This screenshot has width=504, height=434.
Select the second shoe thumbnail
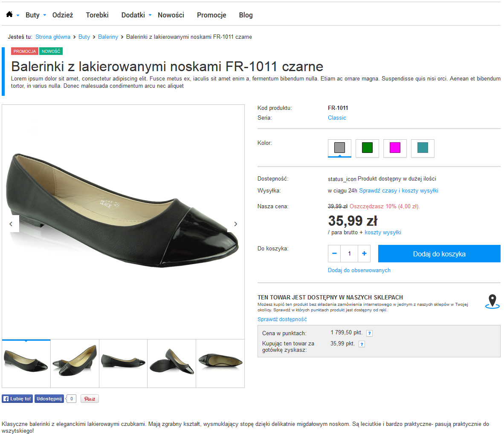75,363
